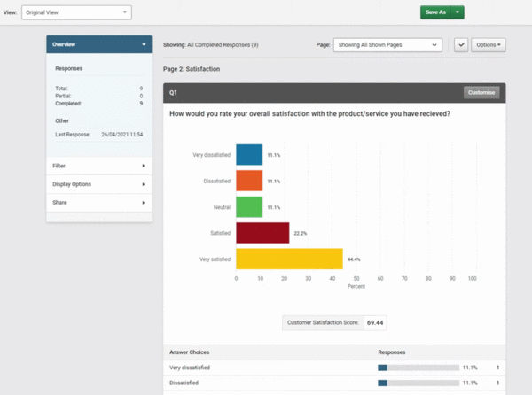Expand the Display Options section
This screenshot has height=395, width=532.
pyautogui.click(x=98, y=184)
